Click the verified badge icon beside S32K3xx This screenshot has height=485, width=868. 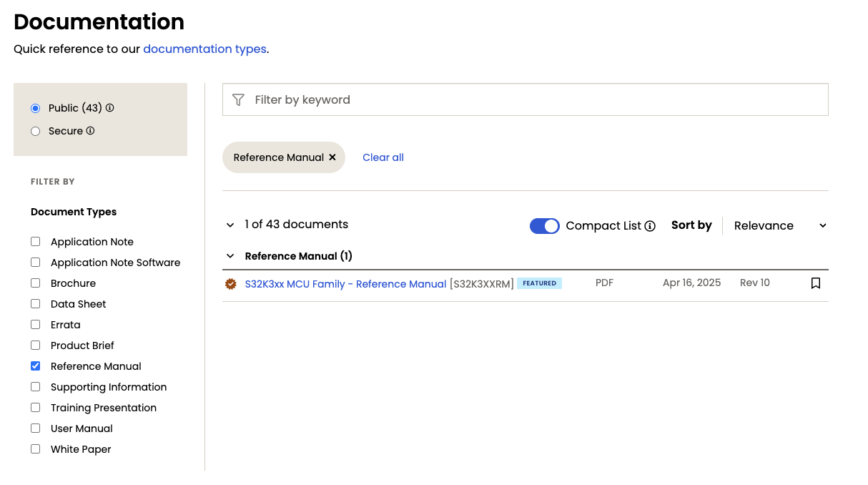[231, 284]
